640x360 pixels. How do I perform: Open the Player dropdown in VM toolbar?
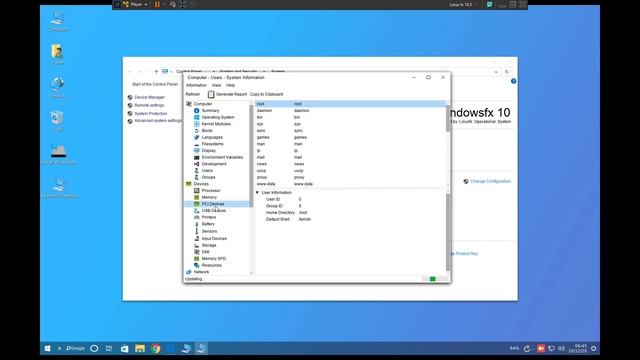(x=139, y=4)
